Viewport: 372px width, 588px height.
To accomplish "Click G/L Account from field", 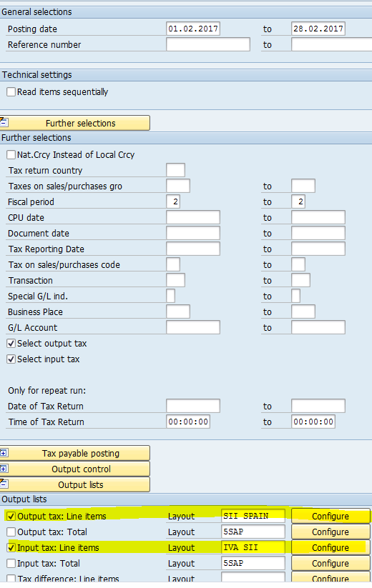I will 193,328.
